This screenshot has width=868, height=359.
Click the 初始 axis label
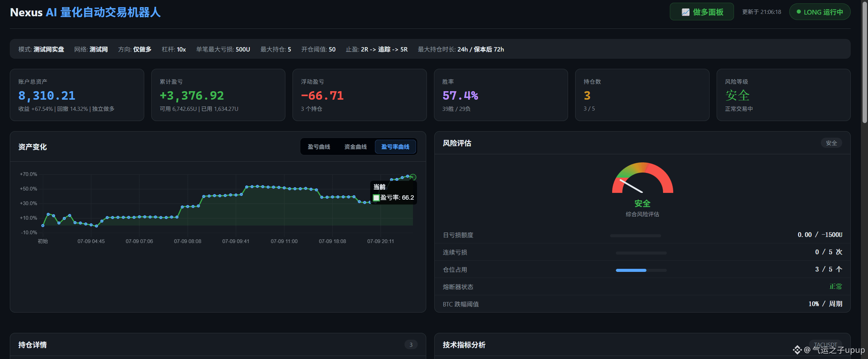(43, 241)
